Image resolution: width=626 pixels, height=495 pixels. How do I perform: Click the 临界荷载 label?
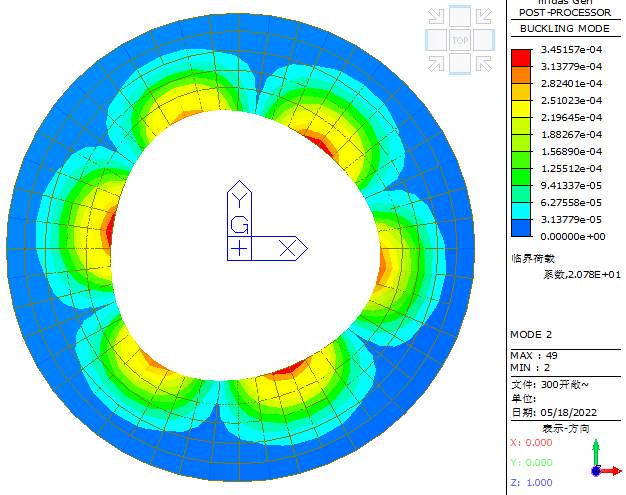coord(533,258)
